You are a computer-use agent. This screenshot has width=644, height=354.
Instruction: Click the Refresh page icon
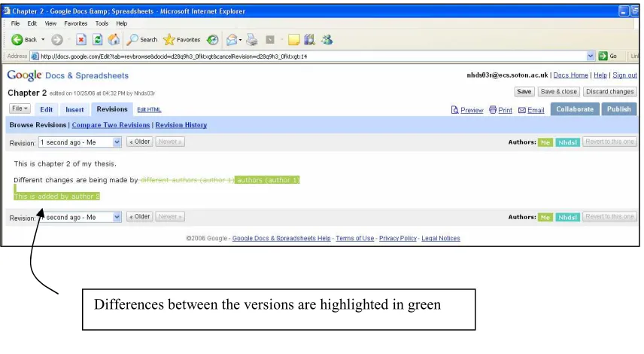[97, 39]
